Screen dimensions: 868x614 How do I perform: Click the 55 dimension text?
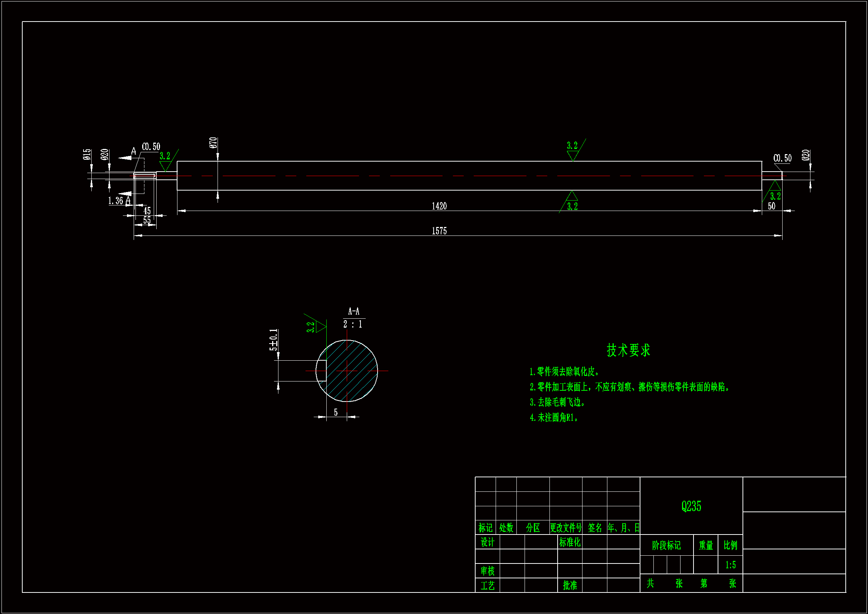click(x=147, y=220)
